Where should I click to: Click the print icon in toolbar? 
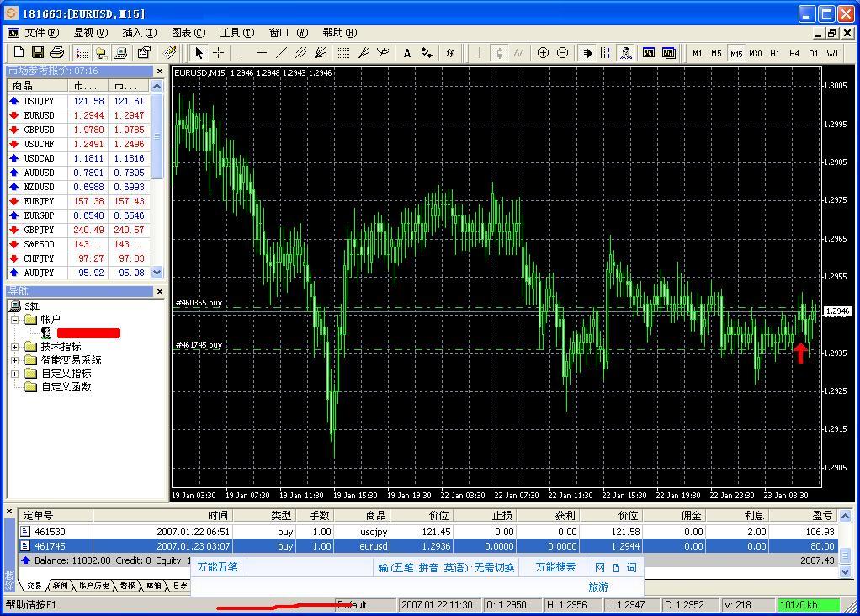click(56, 53)
